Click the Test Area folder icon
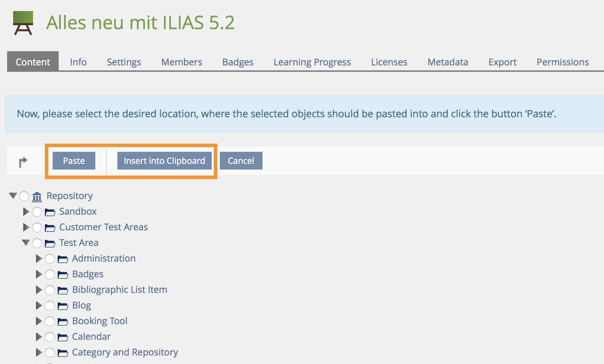The height and width of the screenshot is (364, 604). tap(50, 243)
